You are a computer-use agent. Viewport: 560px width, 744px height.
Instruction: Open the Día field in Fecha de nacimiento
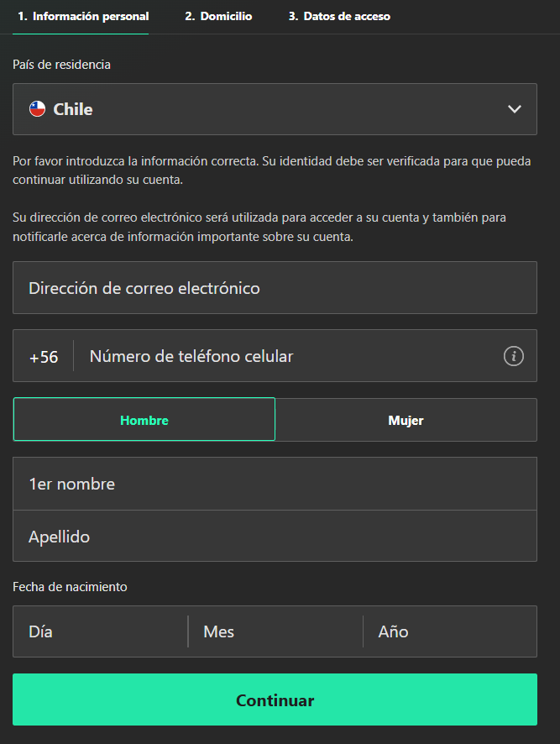99,631
